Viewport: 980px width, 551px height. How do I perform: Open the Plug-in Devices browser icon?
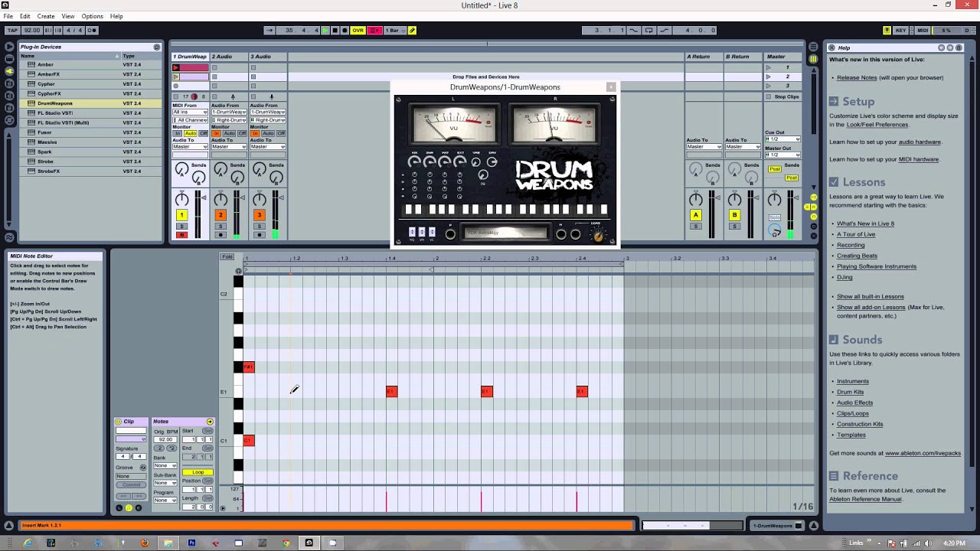(x=9, y=71)
